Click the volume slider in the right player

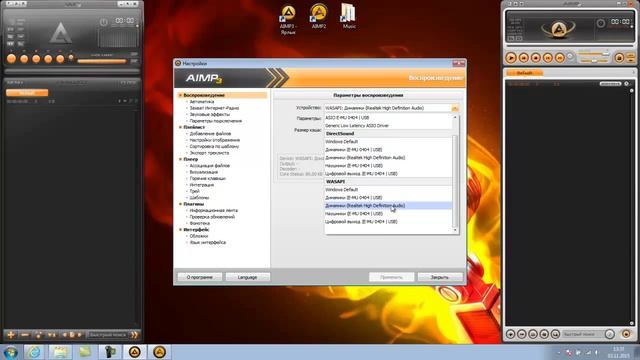(593, 53)
